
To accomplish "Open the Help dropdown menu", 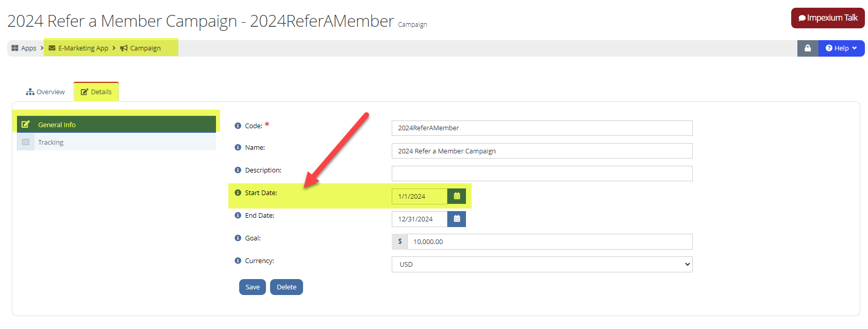I will pos(841,48).
